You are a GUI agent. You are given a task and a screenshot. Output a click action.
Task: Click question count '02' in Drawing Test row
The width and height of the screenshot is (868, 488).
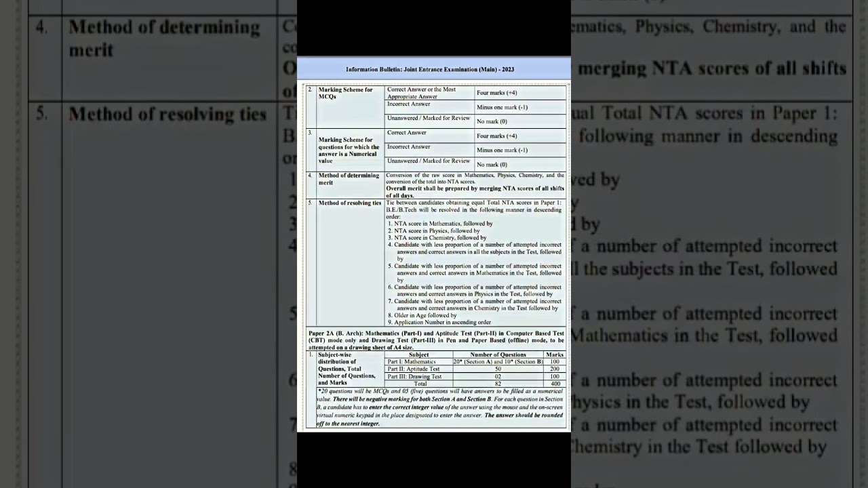(x=498, y=377)
